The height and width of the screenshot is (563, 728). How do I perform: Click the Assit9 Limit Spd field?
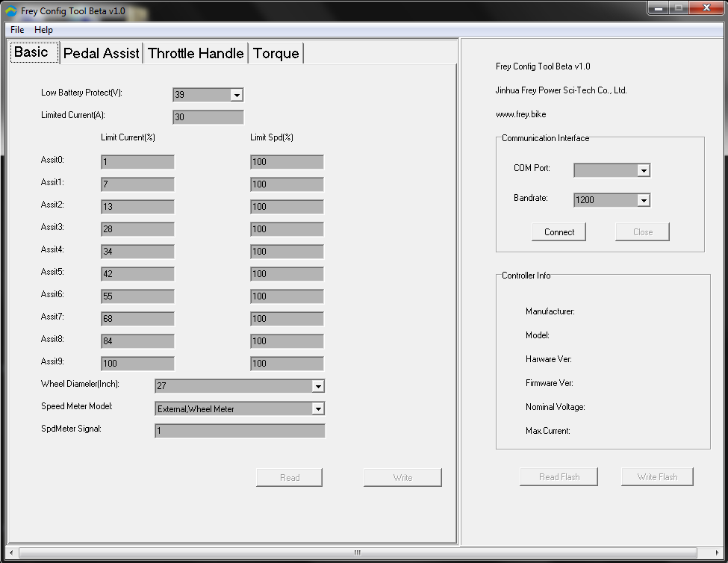click(x=287, y=364)
